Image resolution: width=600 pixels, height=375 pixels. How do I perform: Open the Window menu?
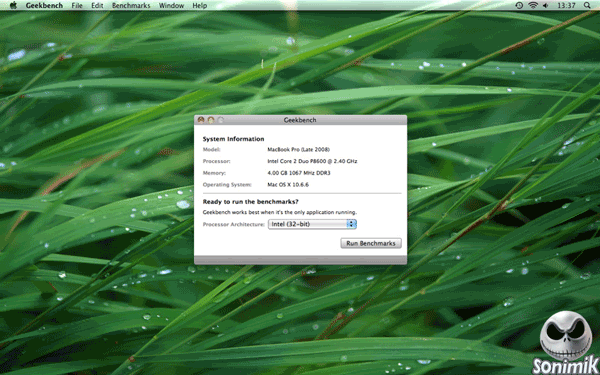click(171, 5)
